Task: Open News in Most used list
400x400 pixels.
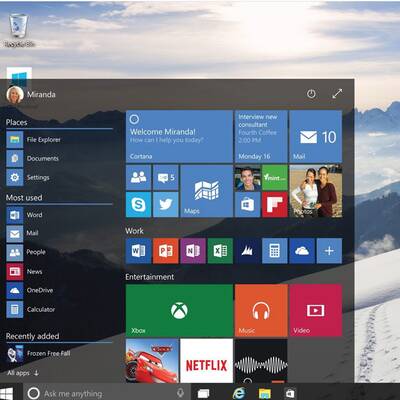Action: point(25,271)
